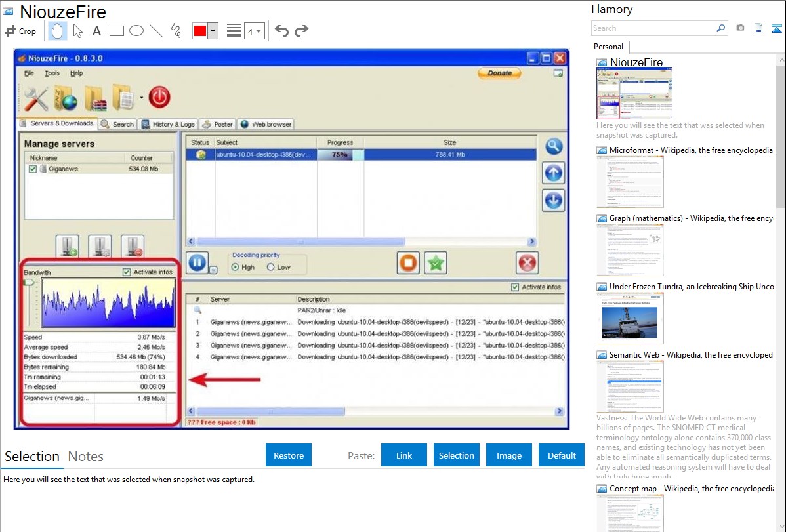Open the NiouzeFire snapshot thumbnail
This screenshot has width=786, height=532.
[634, 93]
